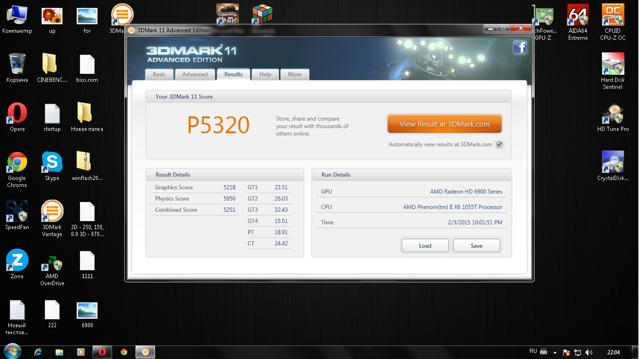Screen dimensions: 644x359
Task: Launch the CPUID CPU-Z OC shortcut
Action: click(x=613, y=22)
